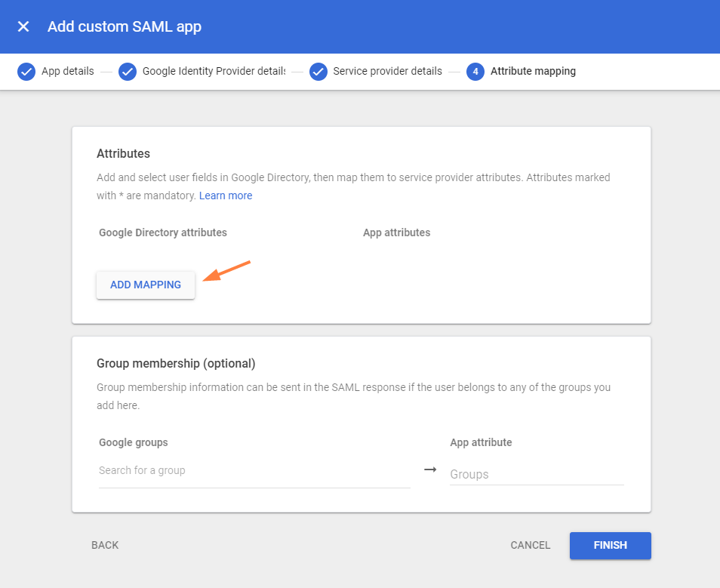This screenshot has width=720, height=588.
Task: Open Google Identity Provider details step
Action: (214, 72)
